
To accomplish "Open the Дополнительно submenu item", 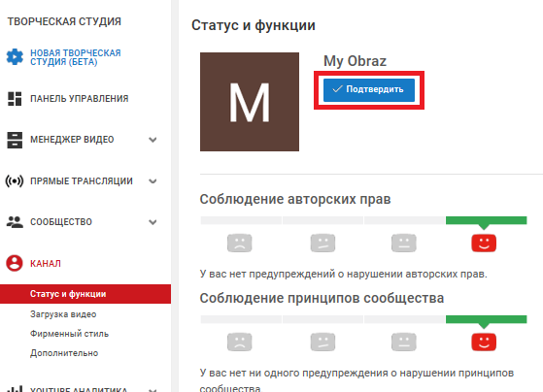I will click(x=64, y=353).
